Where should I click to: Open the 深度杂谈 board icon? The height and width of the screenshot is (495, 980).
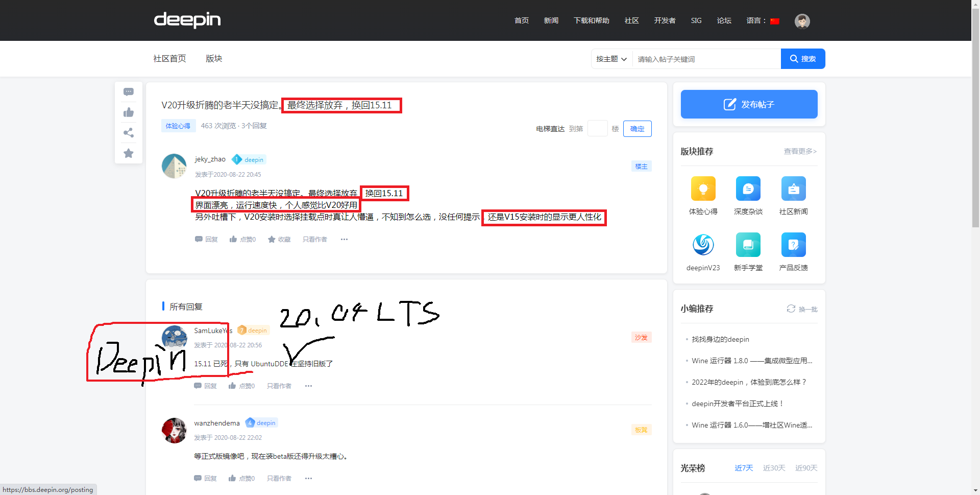748,188
